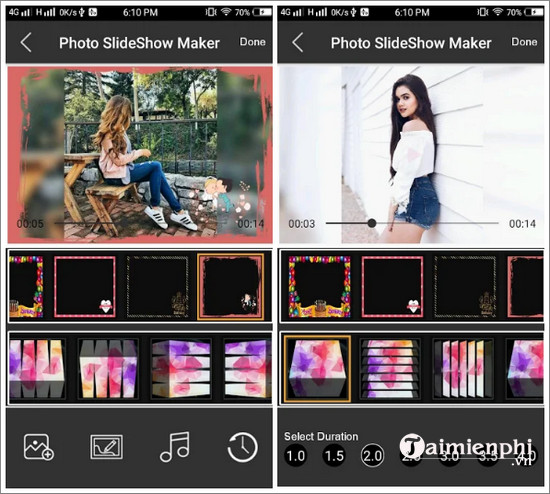
Task: Select the 1.5 duration option
Action: (334, 456)
